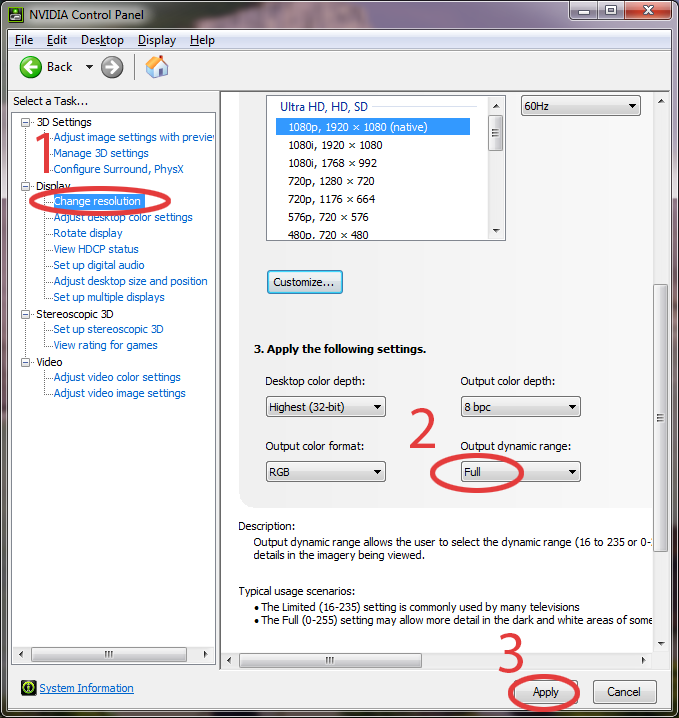Click the resolution list scrollbar thumb
Image resolution: width=679 pixels, height=718 pixels.
click(x=495, y=133)
